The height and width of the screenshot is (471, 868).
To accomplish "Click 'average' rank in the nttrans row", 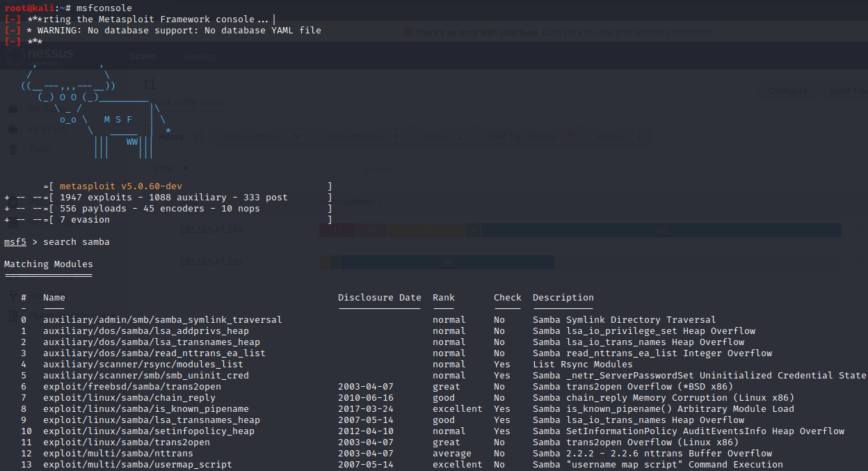I will tap(452, 454).
